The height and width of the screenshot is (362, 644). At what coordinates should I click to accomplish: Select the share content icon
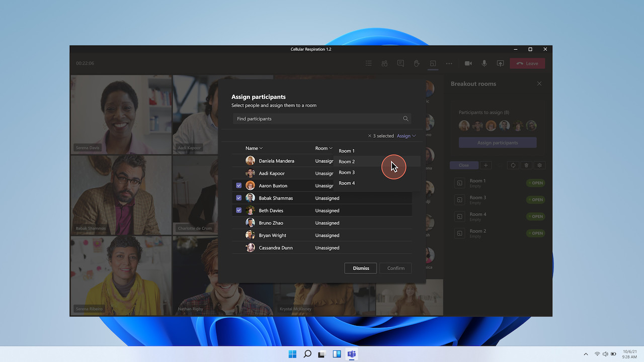(500, 63)
